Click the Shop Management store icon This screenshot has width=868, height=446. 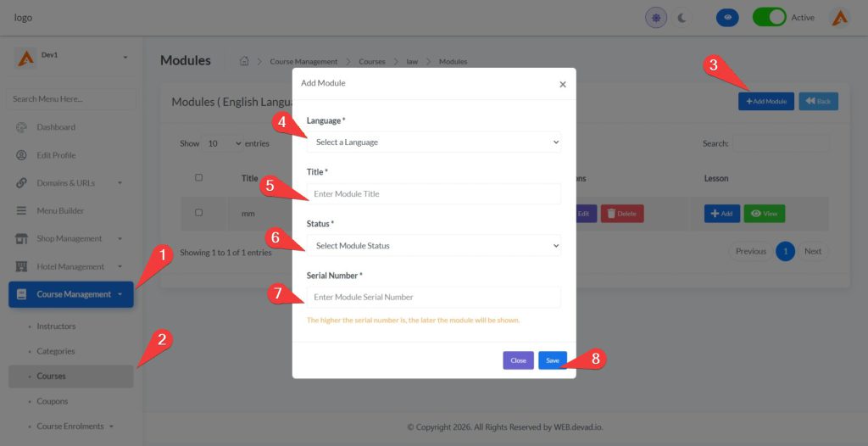point(22,238)
